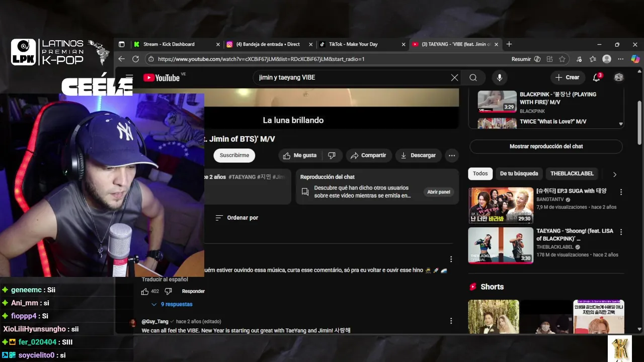Open a new browser tab
Viewport: 644px width, 362px height.
(509, 44)
